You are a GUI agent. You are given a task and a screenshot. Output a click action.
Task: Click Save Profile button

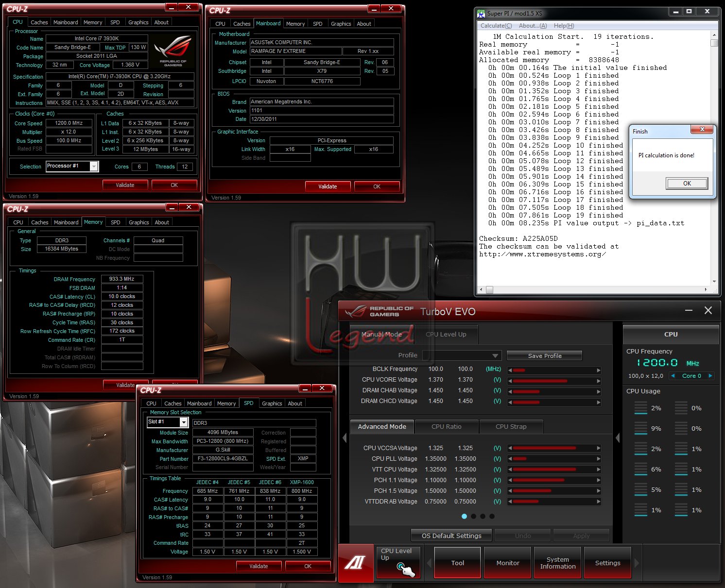pos(545,356)
